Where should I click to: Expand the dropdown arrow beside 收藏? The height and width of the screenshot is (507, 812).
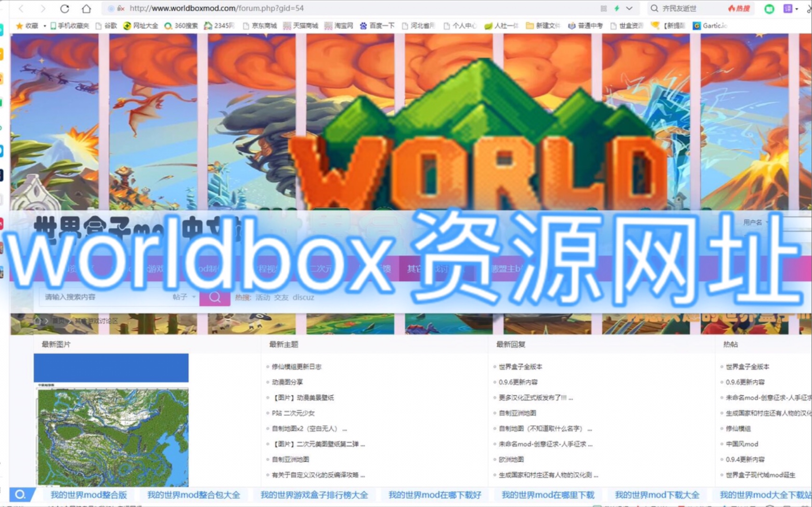click(x=45, y=26)
